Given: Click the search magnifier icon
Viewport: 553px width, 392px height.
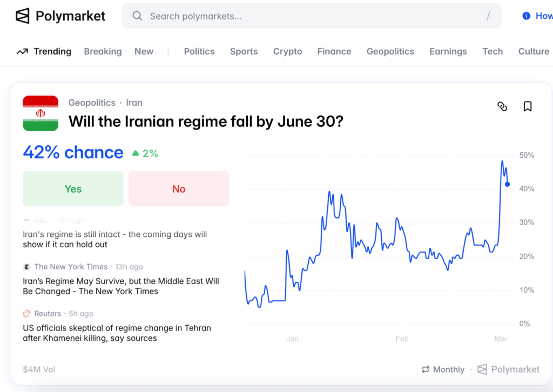Looking at the screenshot, I should click(138, 16).
